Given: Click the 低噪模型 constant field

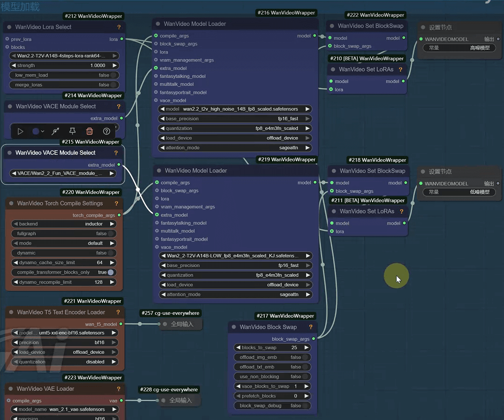Looking at the screenshot, I should (x=459, y=192).
